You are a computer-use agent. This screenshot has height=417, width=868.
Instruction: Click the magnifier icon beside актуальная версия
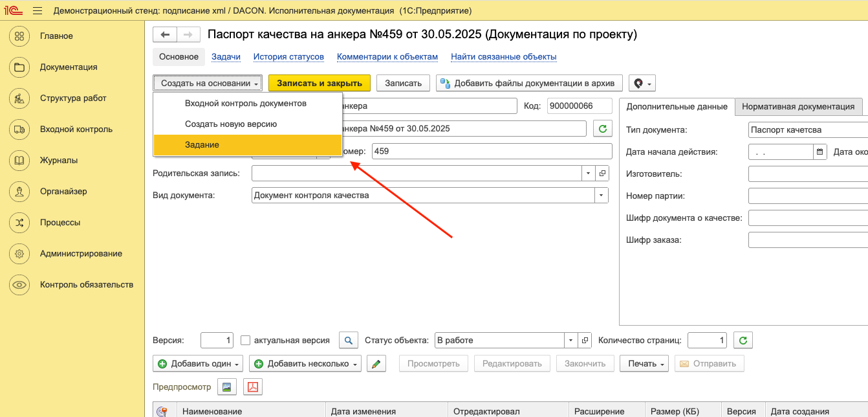[x=349, y=341]
